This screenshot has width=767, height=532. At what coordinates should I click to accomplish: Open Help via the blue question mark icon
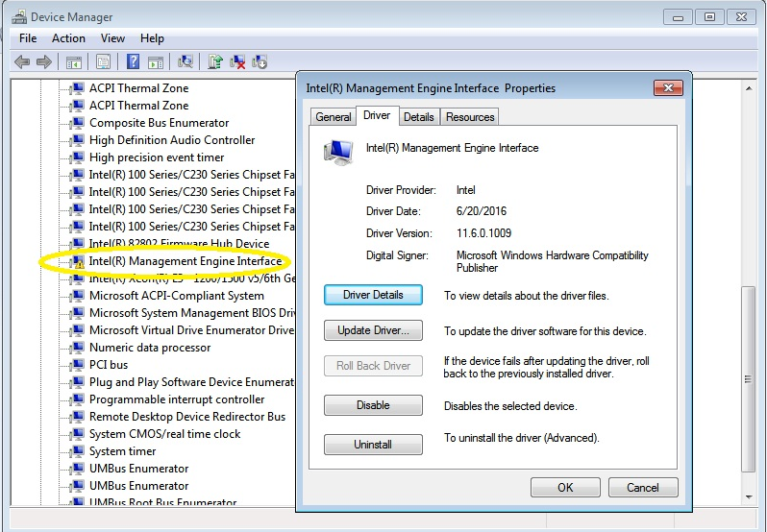pyautogui.click(x=133, y=61)
